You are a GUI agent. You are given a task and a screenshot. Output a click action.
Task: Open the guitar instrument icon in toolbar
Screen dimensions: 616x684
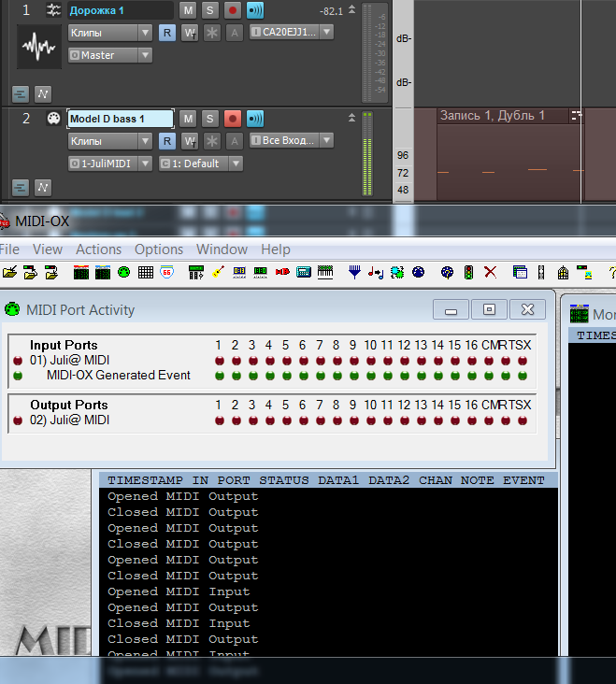pyautogui.click(x=218, y=272)
